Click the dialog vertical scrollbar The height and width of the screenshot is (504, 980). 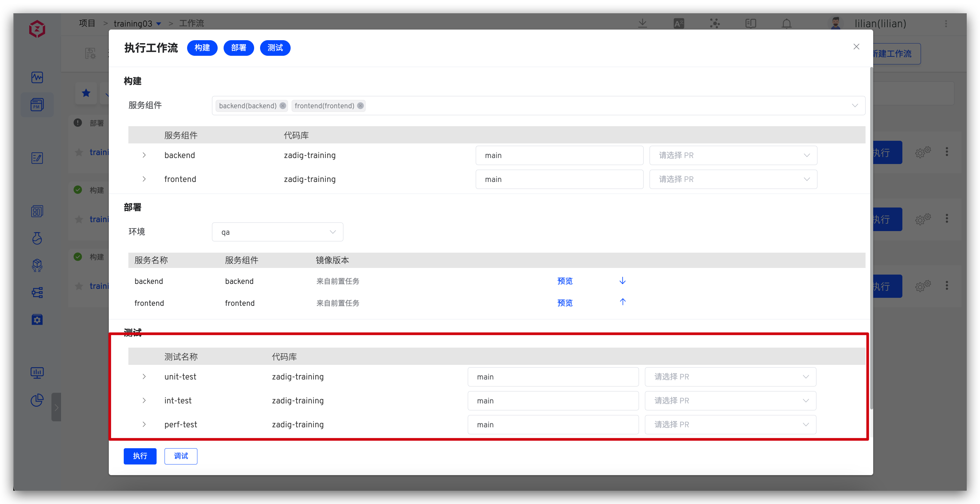(x=871, y=239)
